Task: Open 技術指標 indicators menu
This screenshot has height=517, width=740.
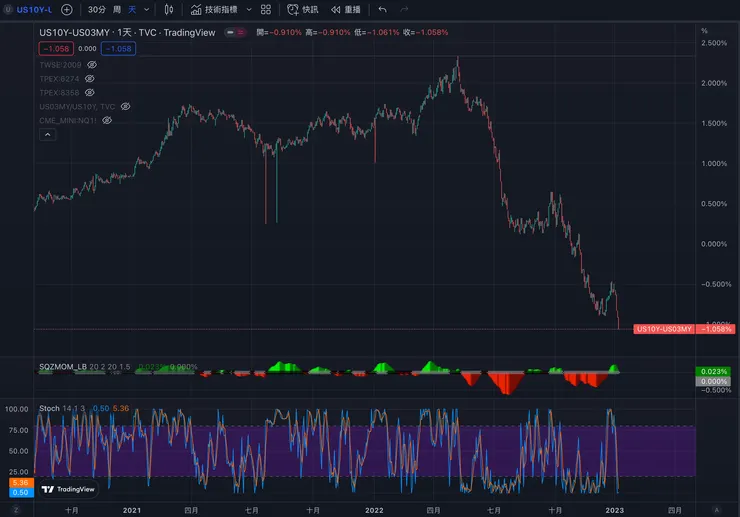Action: click(214, 9)
